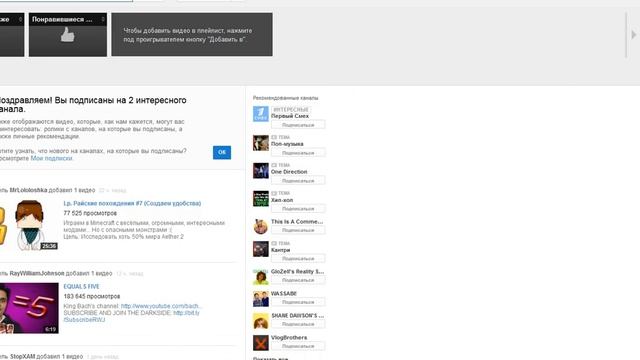Play the Minecraft video thumbnail with 25:36 duration
This screenshot has width=640, height=360.
29,225
